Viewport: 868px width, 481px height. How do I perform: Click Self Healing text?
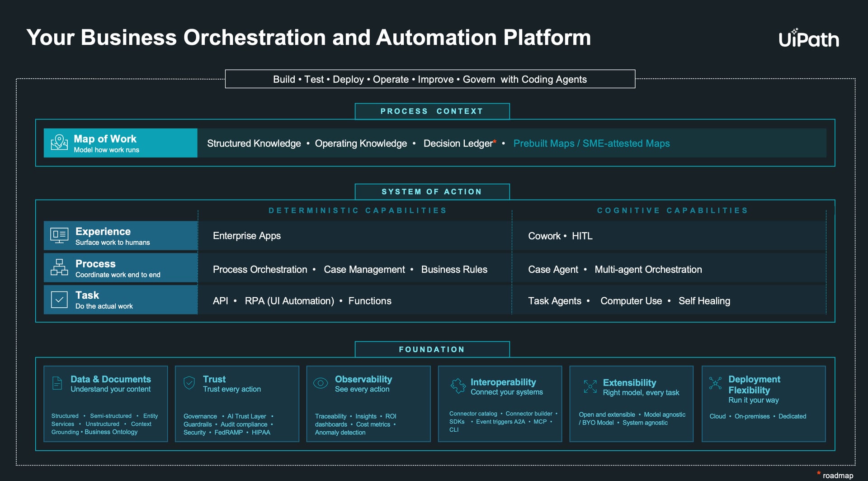coord(704,301)
